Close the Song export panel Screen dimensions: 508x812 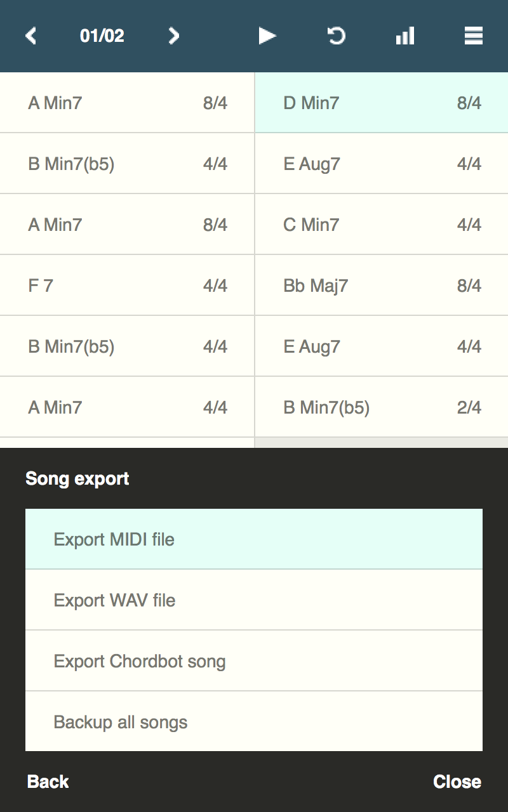click(x=457, y=782)
